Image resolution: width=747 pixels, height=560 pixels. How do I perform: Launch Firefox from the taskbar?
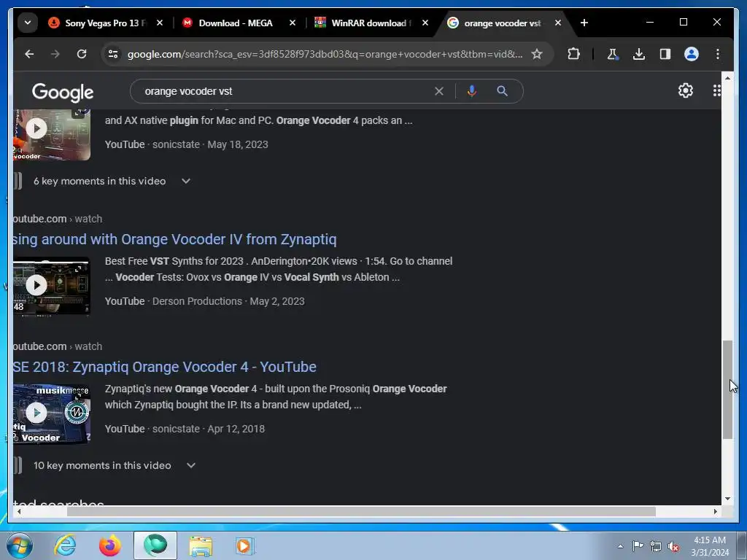coord(110,545)
